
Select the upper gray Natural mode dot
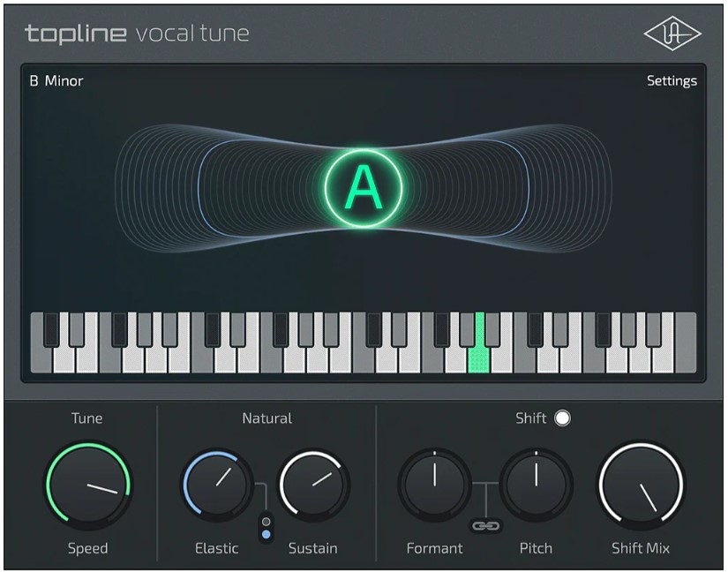coord(266,522)
